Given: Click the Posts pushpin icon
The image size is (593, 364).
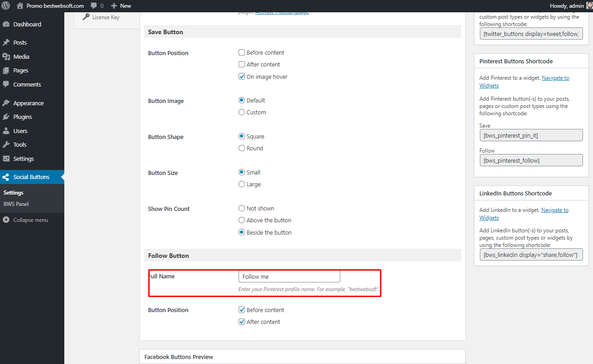Looking at the screenshot, I should click(x=6, y=42).
